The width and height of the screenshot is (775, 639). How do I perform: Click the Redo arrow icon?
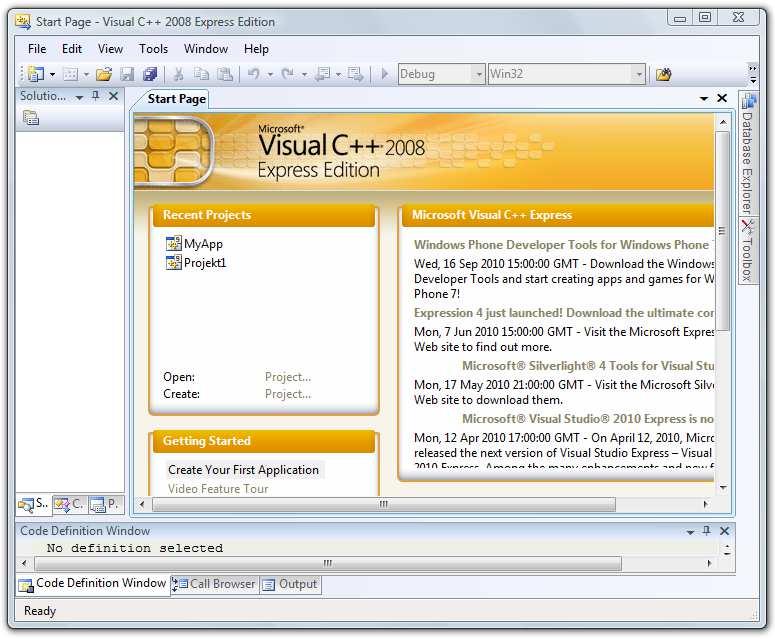288,74
